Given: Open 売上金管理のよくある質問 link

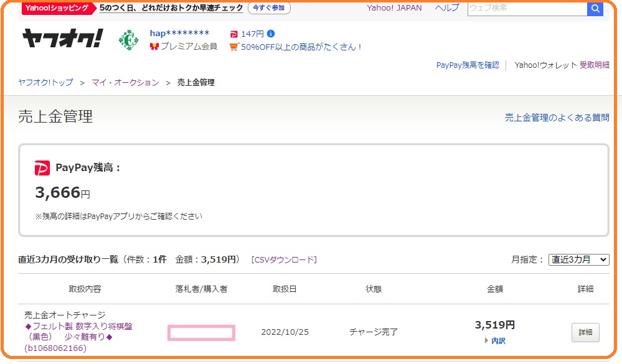Looking at the screenshot, I should tap(557, 118).
